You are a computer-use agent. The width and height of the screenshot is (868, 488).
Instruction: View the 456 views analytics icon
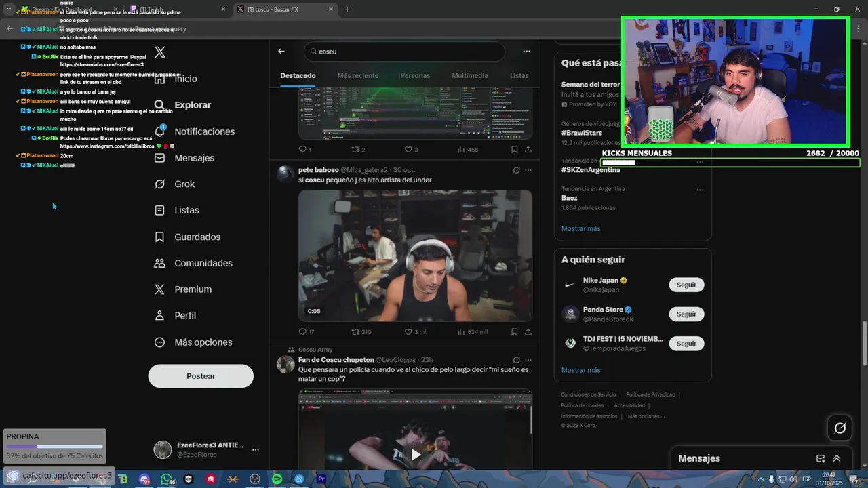(x=462, y=150)
